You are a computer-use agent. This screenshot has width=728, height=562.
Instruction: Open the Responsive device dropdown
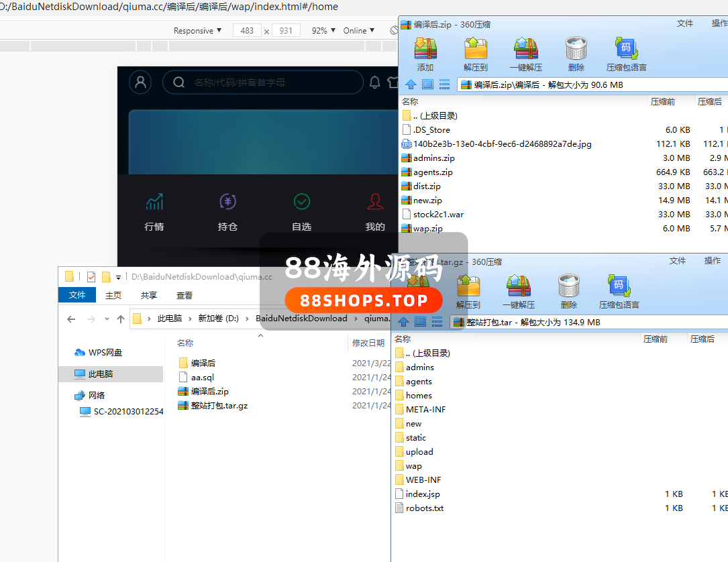pyautogui.click(x=197, y=31)
